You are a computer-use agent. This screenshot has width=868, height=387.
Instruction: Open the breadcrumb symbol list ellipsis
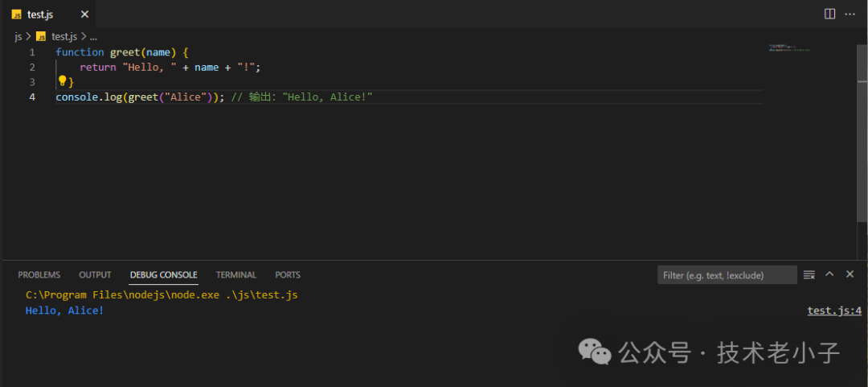[93, 36]
